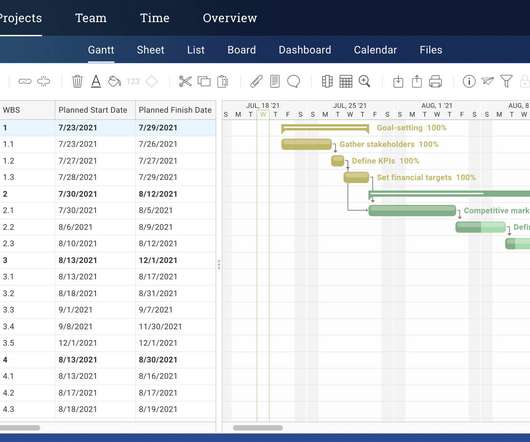Image resolution: width=530 pixels, height=442 pixels.
Task: Click the Gantt chart horizontal scrollbar
Action: coord(258,428)
